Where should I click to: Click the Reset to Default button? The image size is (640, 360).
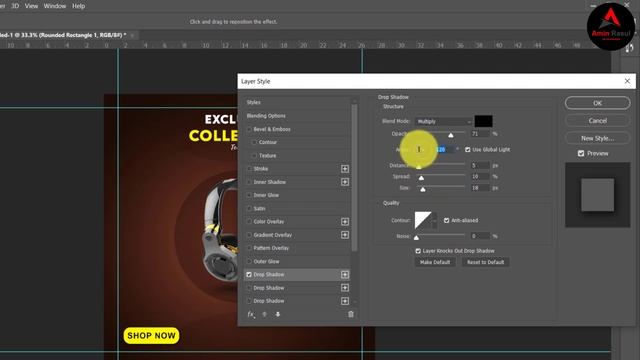(486, 262)
